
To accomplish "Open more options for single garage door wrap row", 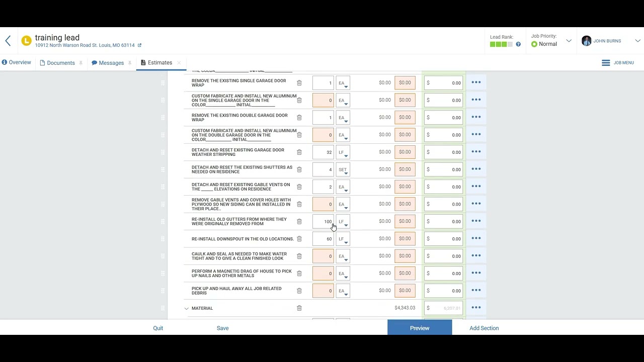I will [x=476, y=82].
